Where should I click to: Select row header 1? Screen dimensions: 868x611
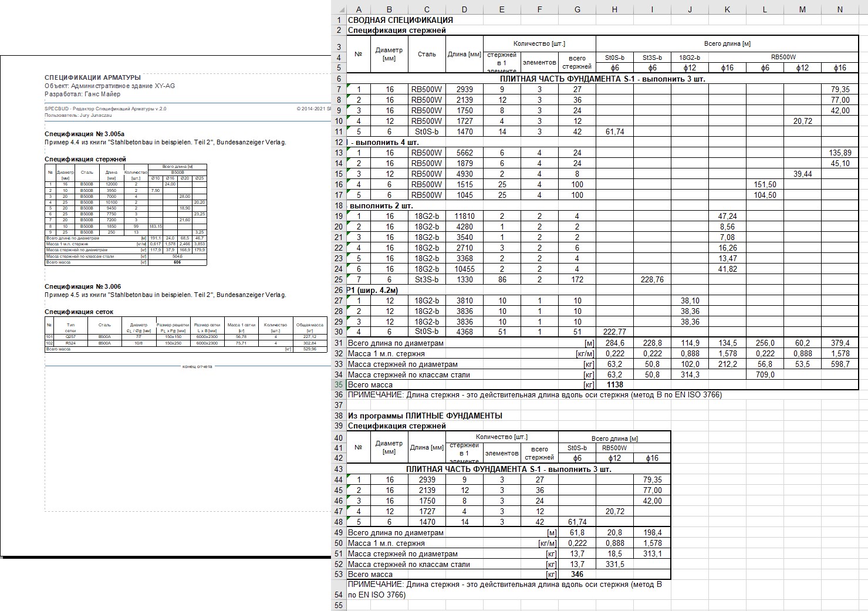339,20
